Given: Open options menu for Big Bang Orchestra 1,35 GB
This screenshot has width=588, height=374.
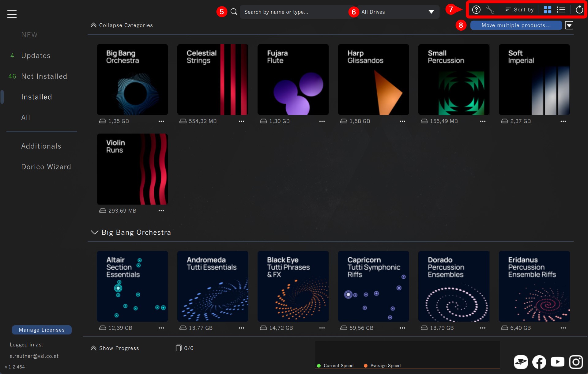Looking at the screenshot, I should point(161,121).
